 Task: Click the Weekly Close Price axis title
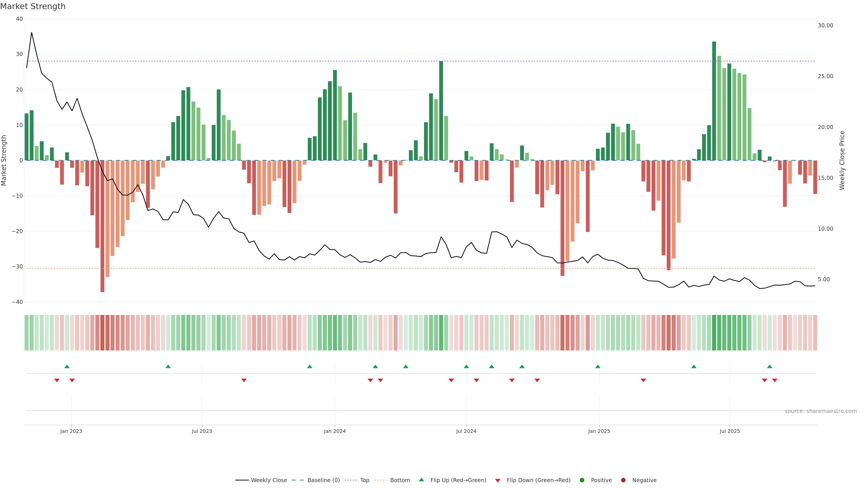[842, 160]
